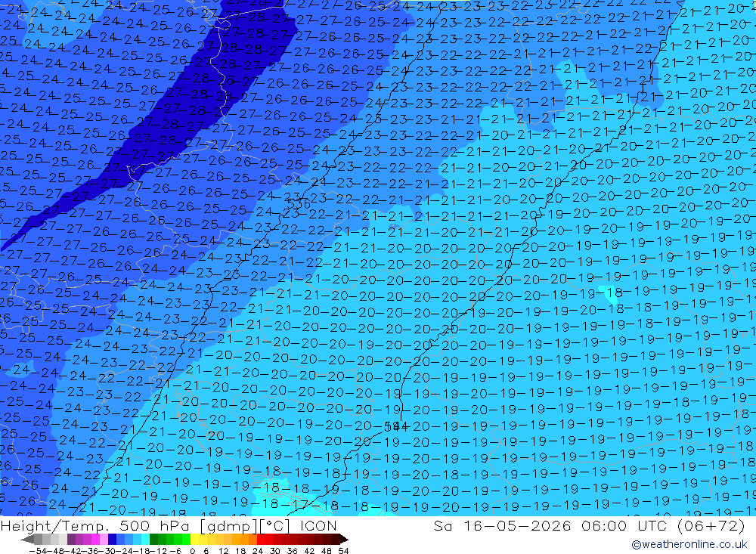
Task: Click the dark purple legend swatch at -42
Action: (71, 540)
